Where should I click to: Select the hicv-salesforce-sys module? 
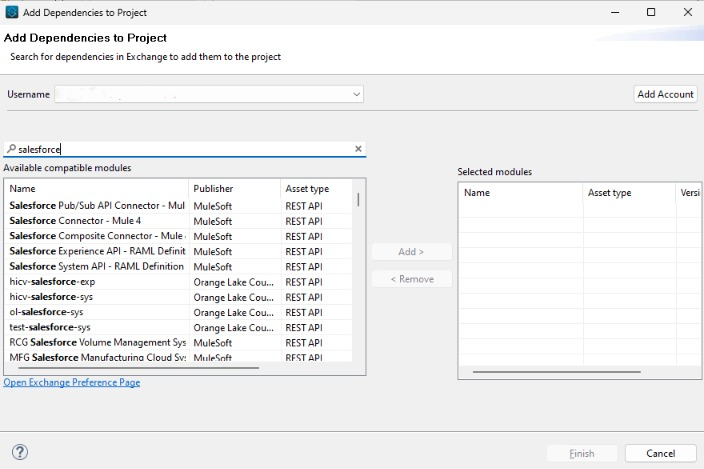pyautogui.click(x=178, y=297)
